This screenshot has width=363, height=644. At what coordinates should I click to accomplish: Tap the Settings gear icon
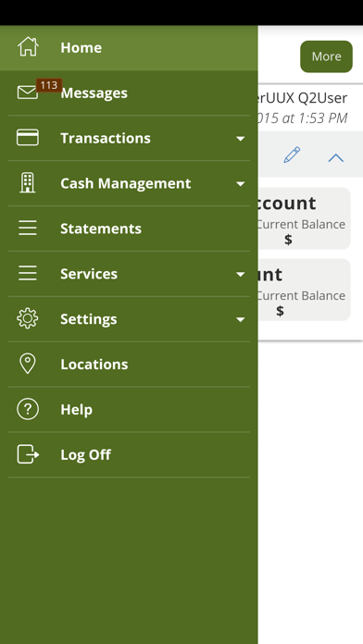coord(28,318)
